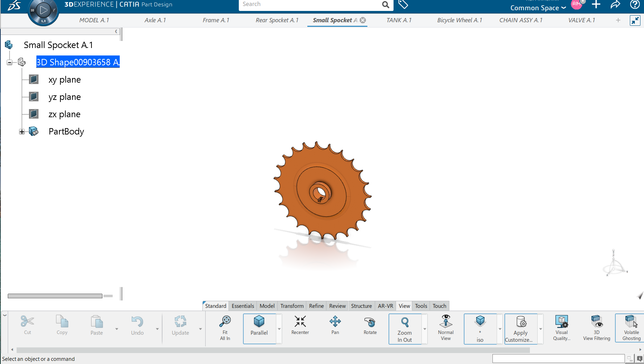
Task: Click the Zoom In Out tool
Action: click(x=405, y=329)
